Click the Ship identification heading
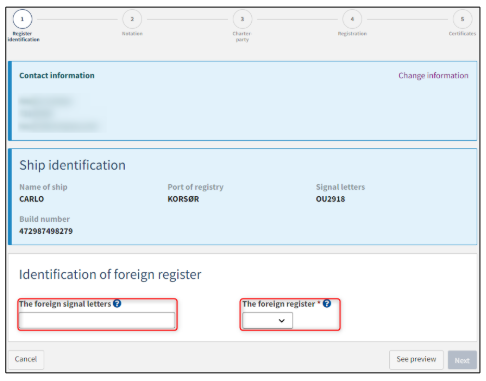 coord(72,165)
